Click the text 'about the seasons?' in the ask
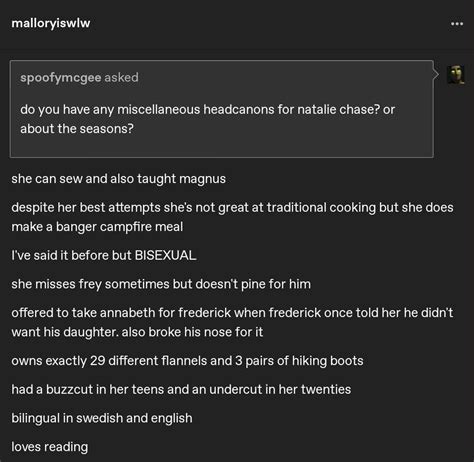 coord(77,129)
